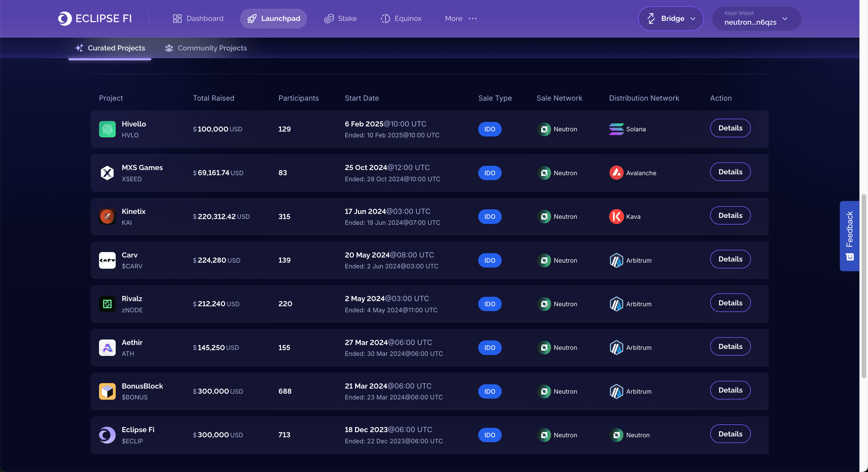Click IDO badge in Aethir row
Screen dimensions: 868x472
(x=490, y=348)
